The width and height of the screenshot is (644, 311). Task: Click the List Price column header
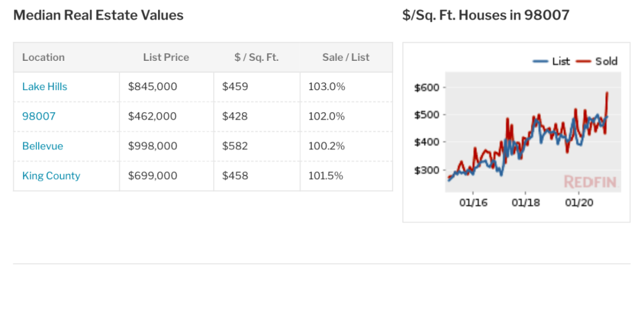(x=166, y=57)
